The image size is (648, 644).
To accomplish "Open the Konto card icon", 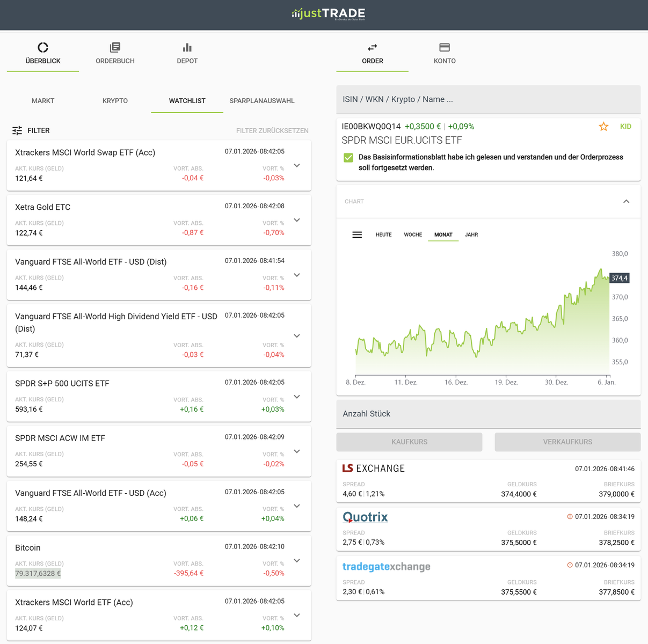I will 444,48.
